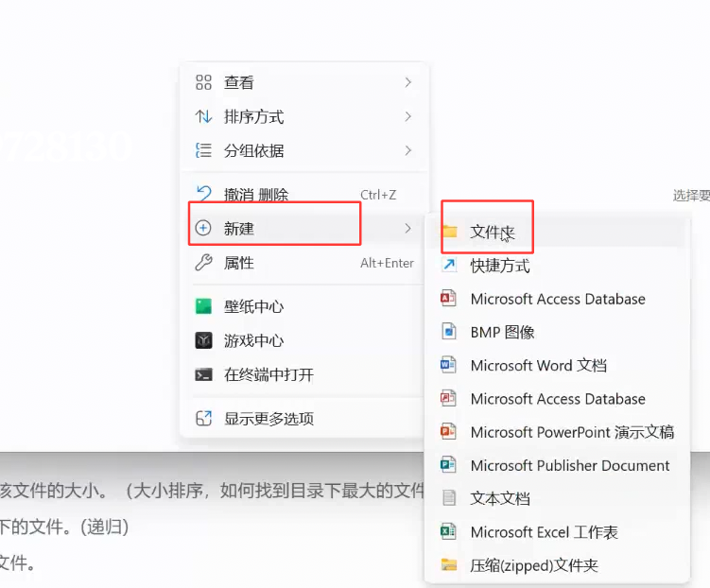The width and height of the screenshot is (710, 588).
Task: Click the green 壁纸中心 icon
Action: click(204, 306)
